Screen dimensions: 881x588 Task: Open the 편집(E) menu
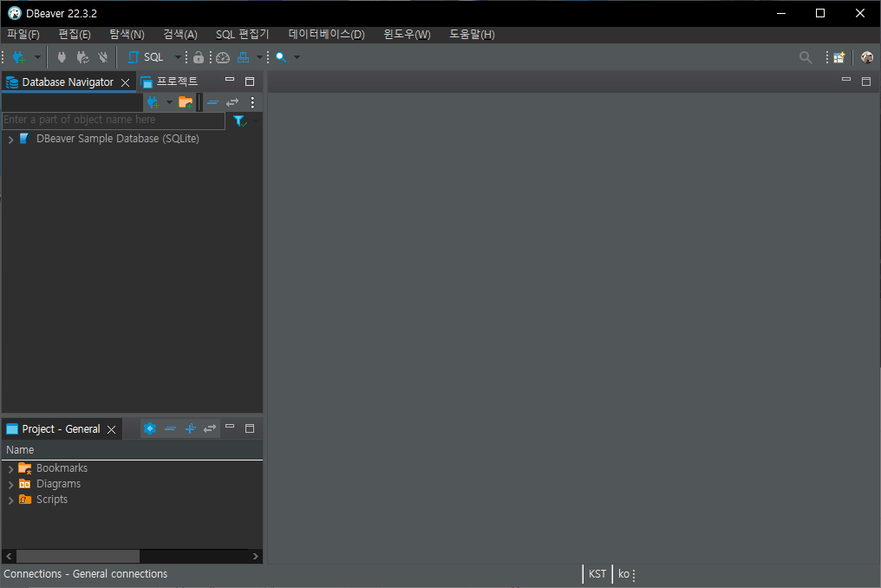click(75, 35)
